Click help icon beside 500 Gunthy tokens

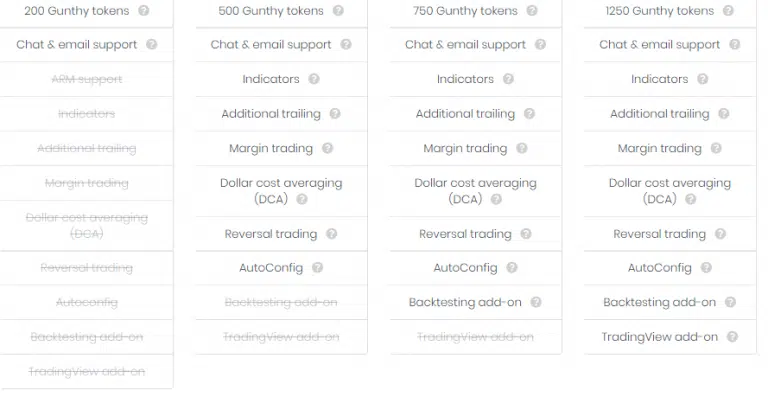pos(338,10)
